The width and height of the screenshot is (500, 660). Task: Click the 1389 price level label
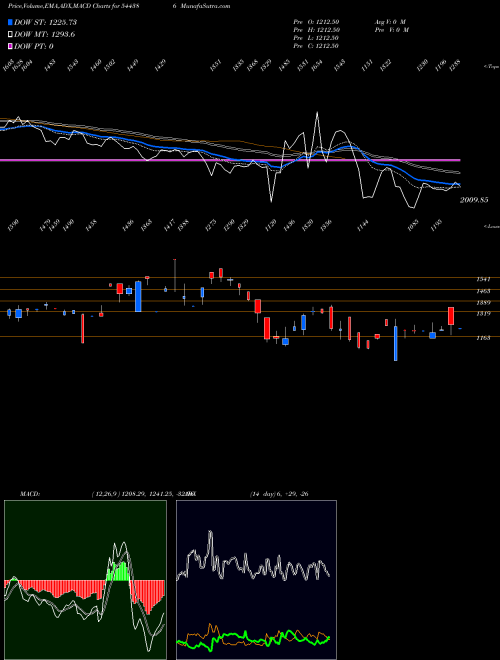483,302
